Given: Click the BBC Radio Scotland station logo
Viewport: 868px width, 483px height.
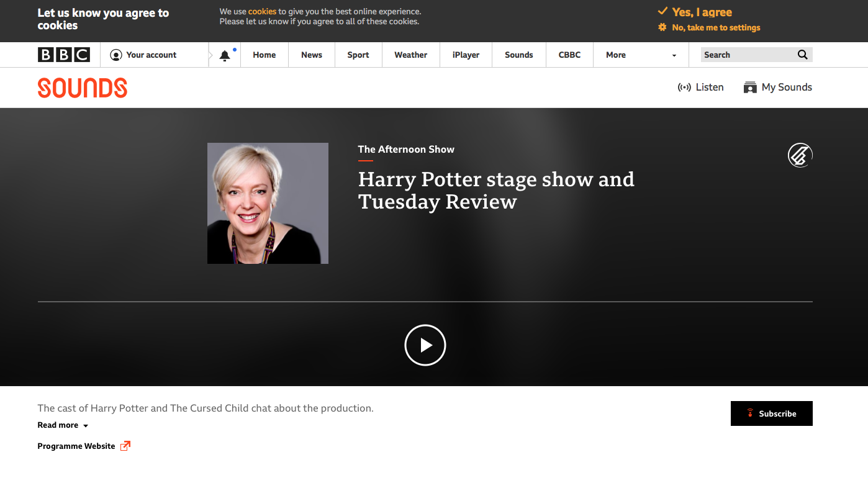Looking at the screenshot, I should 800,155.
